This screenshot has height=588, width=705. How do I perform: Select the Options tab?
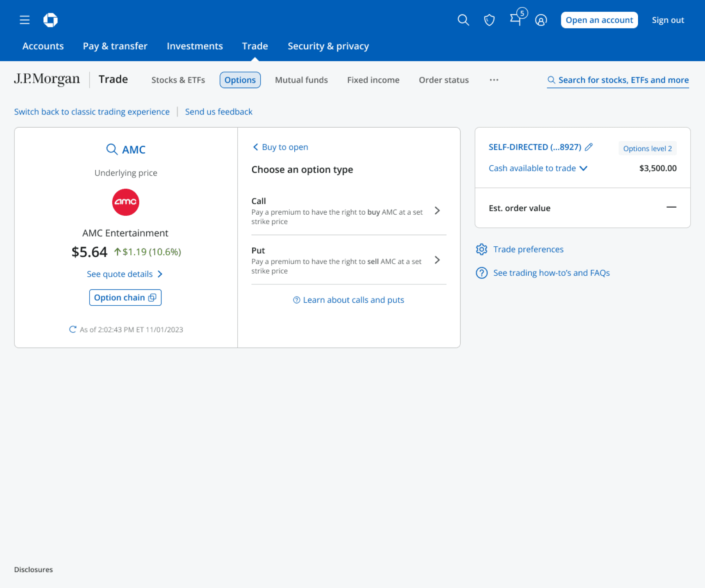pos(240,80)
